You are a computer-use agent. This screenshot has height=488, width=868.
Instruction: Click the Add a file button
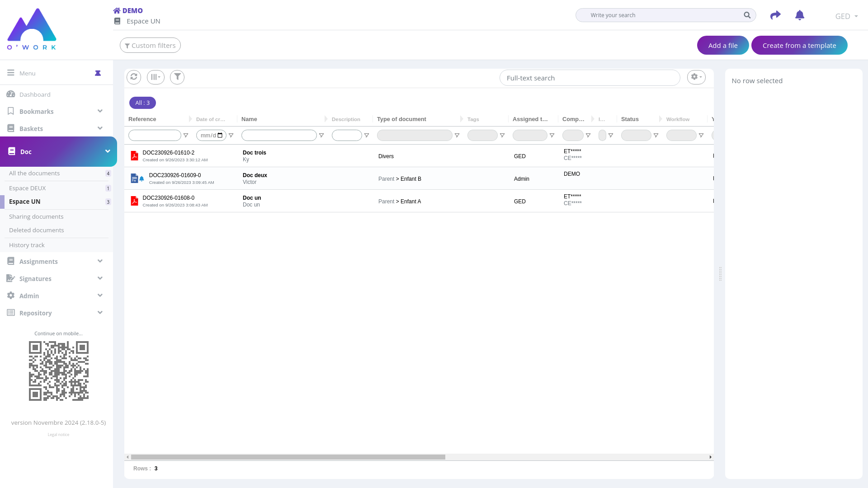coord(722,46)
